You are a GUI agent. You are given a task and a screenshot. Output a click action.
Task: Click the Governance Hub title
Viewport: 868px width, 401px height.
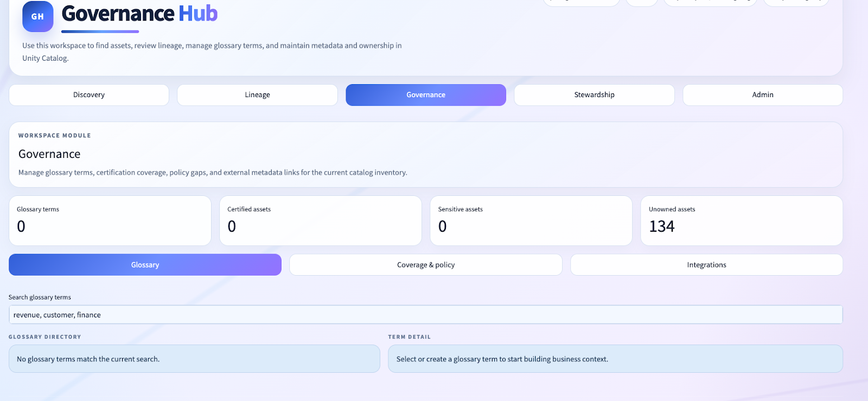[x=139, y=14]
